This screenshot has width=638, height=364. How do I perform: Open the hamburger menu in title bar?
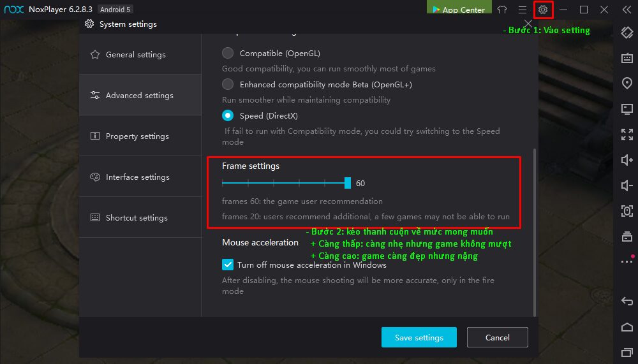[x=523, y=10]
